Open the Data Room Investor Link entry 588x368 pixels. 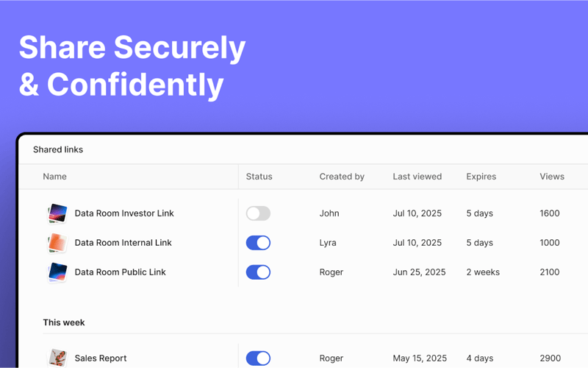point(124,213)
